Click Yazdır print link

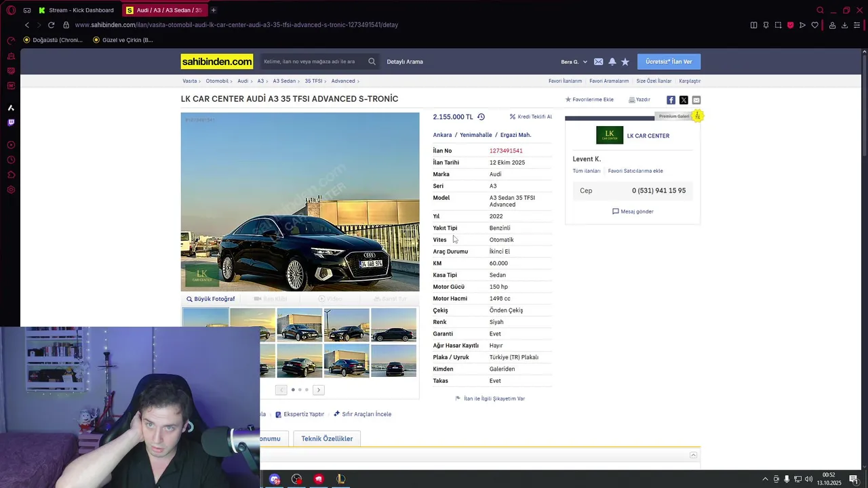coord(639,100)
